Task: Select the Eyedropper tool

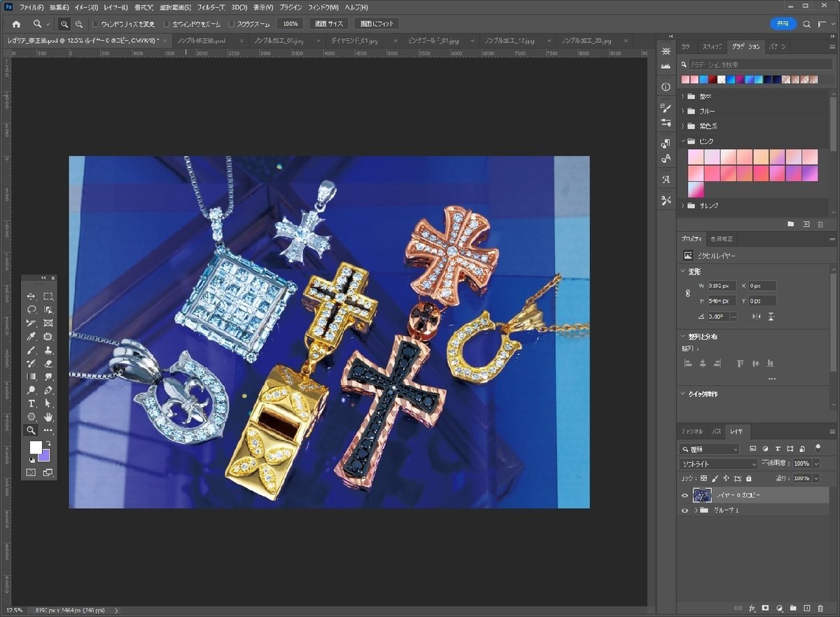Action: click(x=31, y=337)
